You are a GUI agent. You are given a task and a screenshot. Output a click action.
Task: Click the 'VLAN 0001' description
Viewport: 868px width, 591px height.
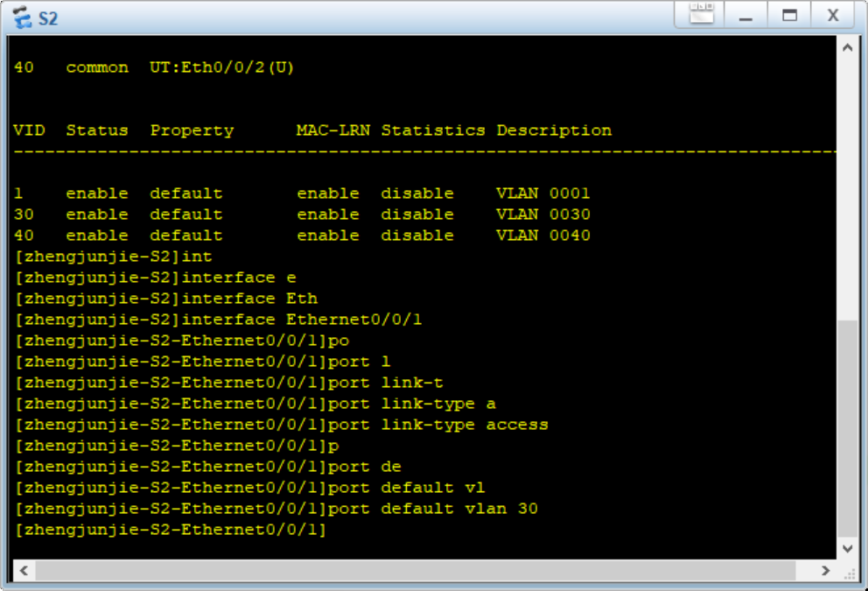point(543,193)
